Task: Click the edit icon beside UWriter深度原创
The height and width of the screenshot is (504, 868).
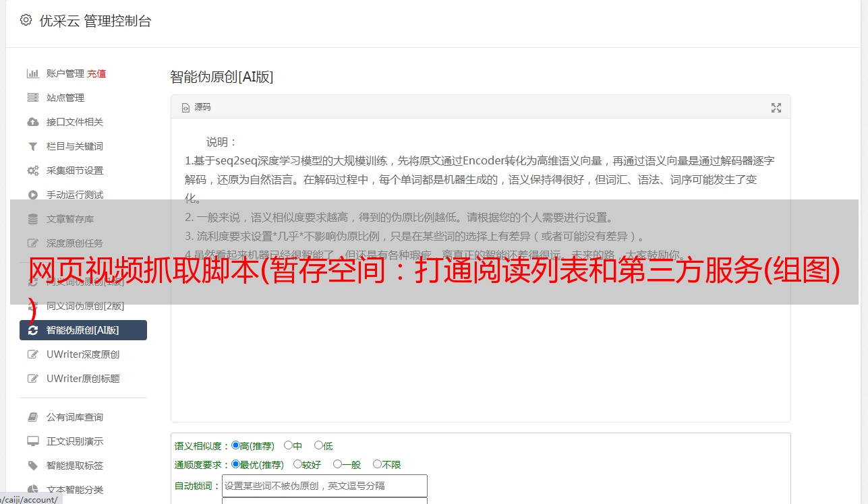Action: 32,354
